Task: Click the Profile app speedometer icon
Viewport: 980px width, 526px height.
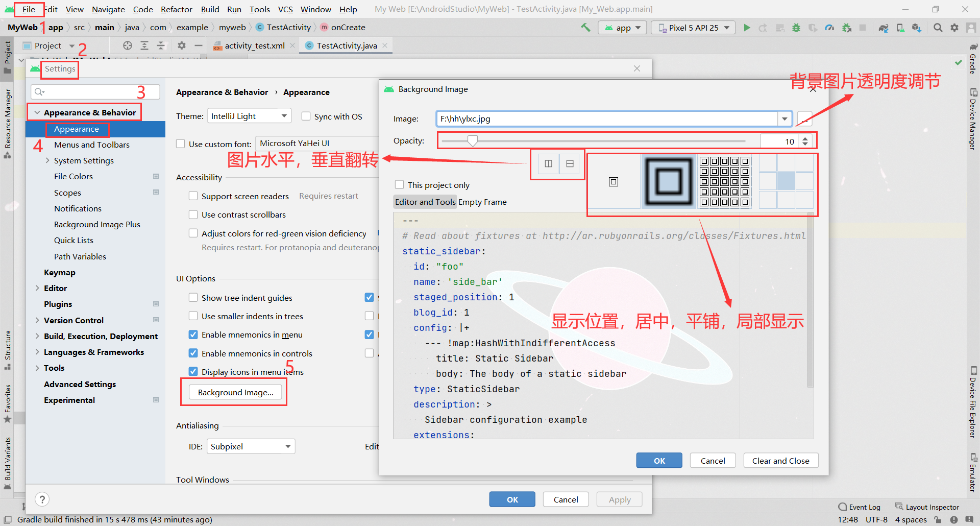Action: point(829,28)
